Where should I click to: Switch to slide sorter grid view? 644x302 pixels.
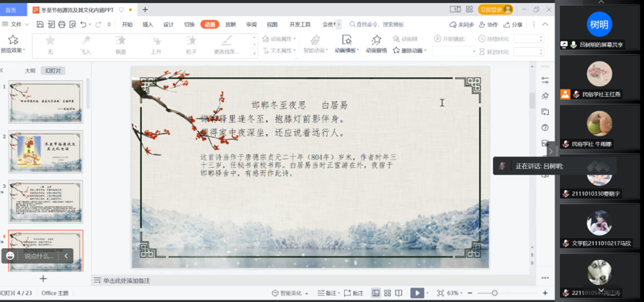tap(387, 293)
